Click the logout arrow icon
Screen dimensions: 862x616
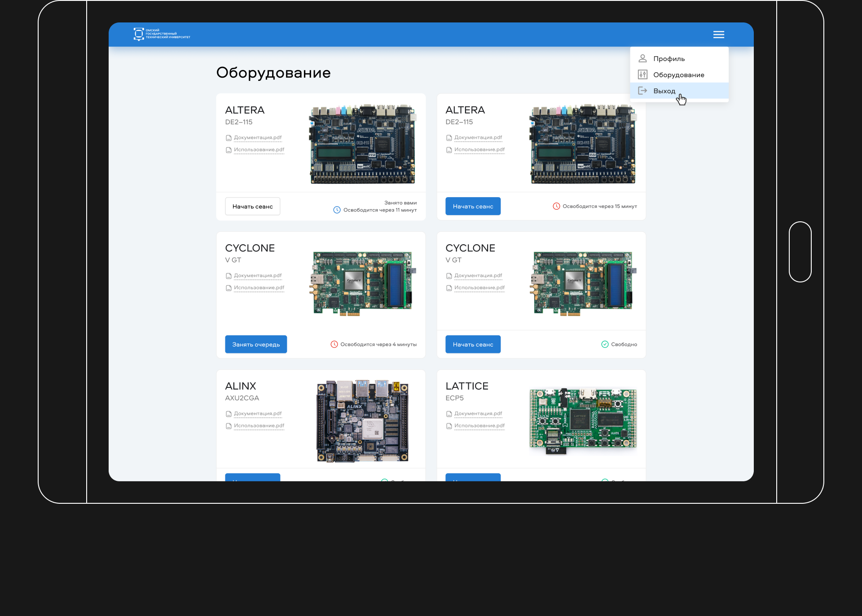coord(642,91)
